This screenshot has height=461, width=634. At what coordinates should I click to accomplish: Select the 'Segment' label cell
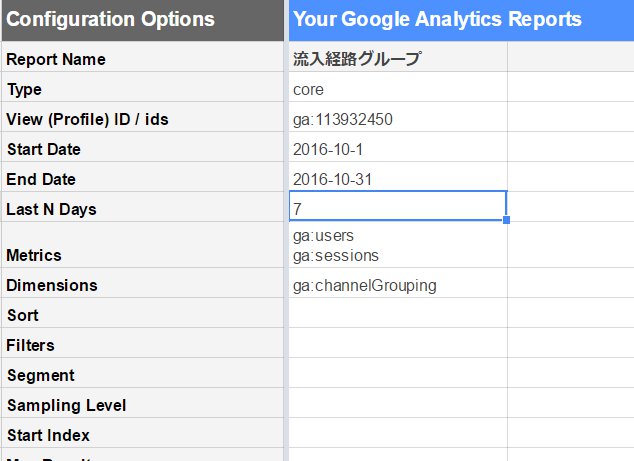tap(143, 372)
